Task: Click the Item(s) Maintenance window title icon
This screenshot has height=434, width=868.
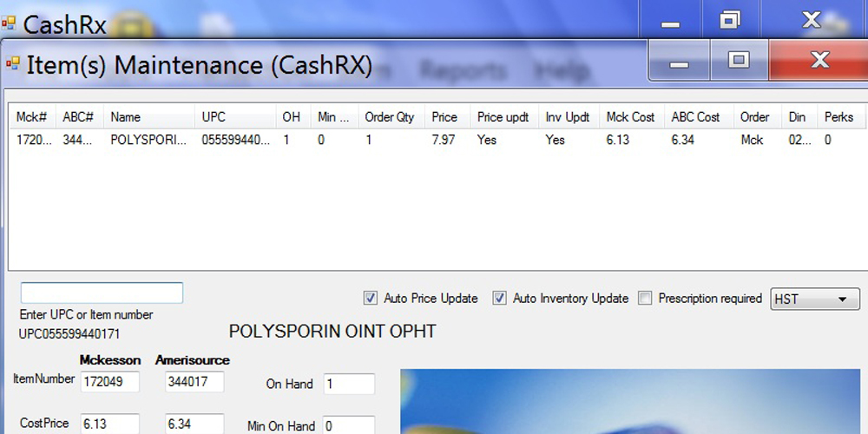Action: (x=13, y=63)
